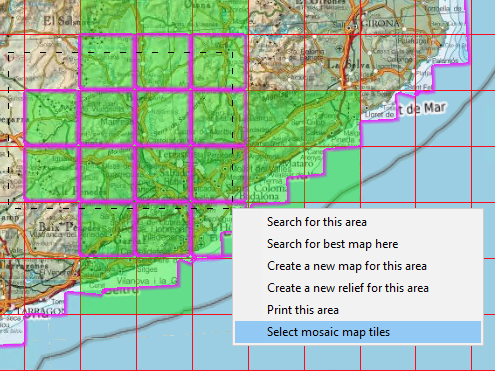Click the Alt Penedès region label
The image size is (495, 371).
coord(79,191)
